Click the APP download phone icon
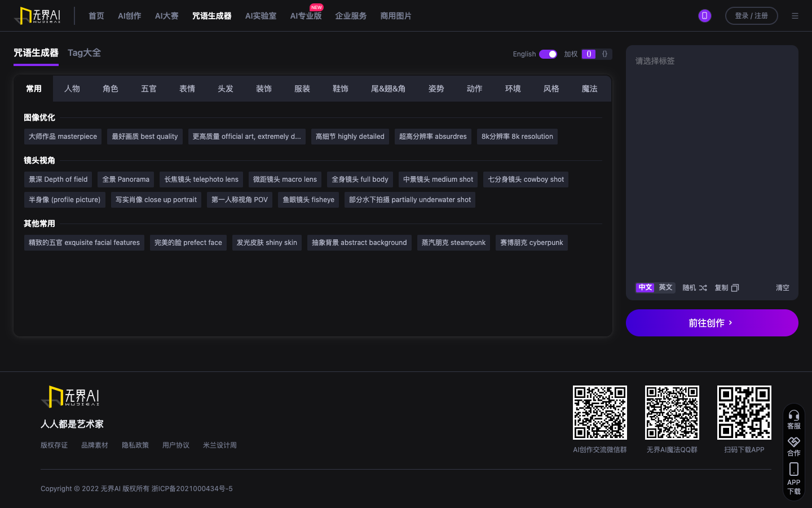This screenshot has width=812, height=508. pos(793,469)
